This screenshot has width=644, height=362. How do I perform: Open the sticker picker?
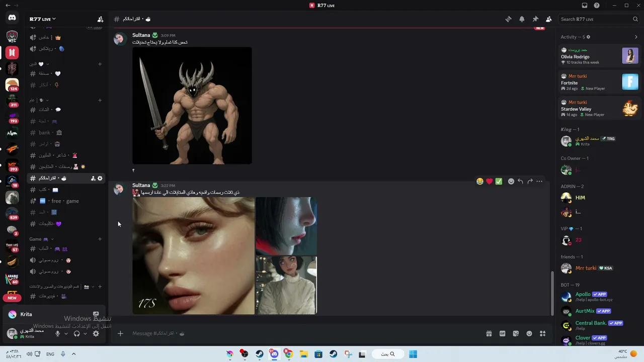(516, 333)
